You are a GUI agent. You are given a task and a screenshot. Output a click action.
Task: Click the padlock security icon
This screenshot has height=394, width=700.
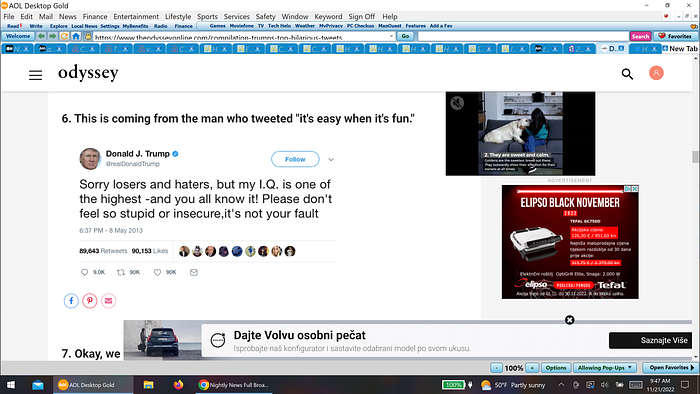click(x=88, y=36)
